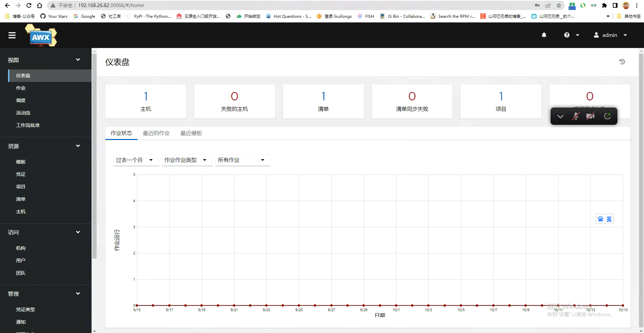Image resolution: width=644 pixels, height=333 pixels.
Task: Disable the camera in the floating bar
Action: (x=591, y=116)
